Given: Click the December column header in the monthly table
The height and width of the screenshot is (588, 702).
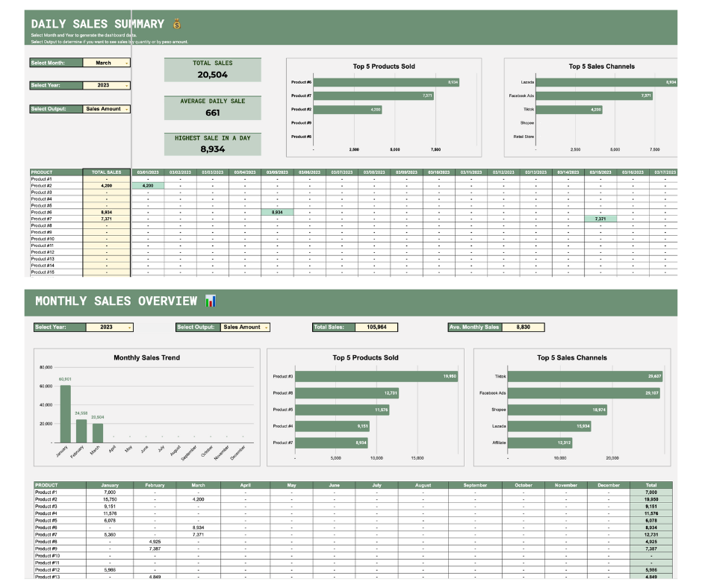Looking at the screenshot, I should (x=609, y=485).
